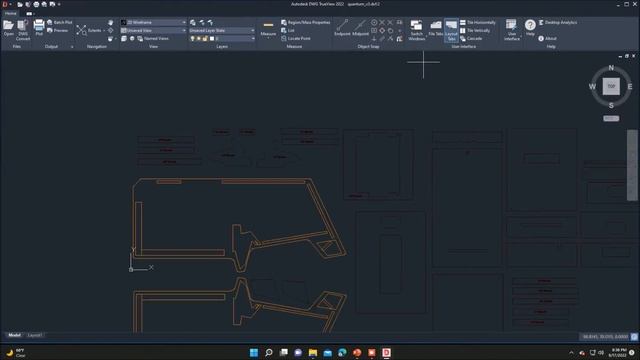640x360 pixels.
Task: Click DWG TrueView taskbar icon
Action: 386,352
